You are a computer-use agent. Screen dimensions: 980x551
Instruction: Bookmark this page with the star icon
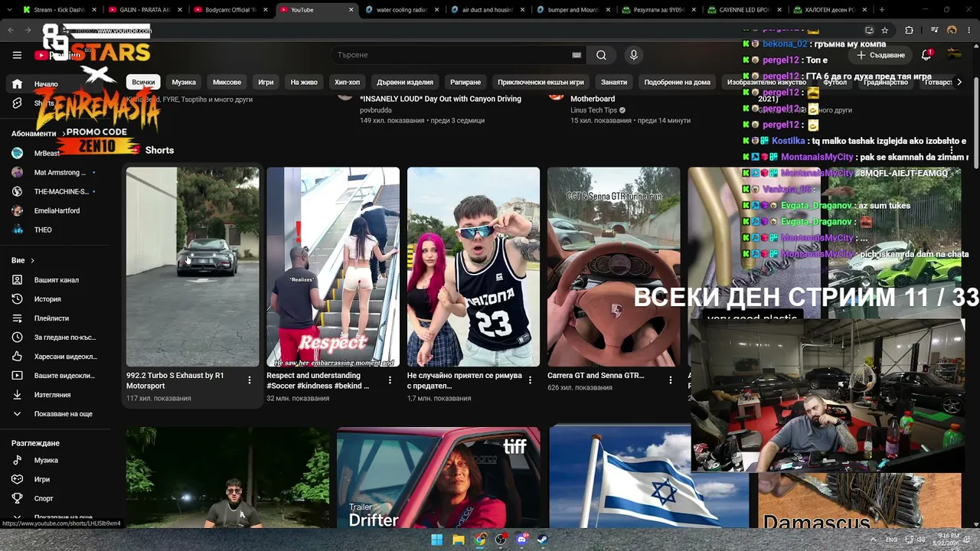[885, 31]
